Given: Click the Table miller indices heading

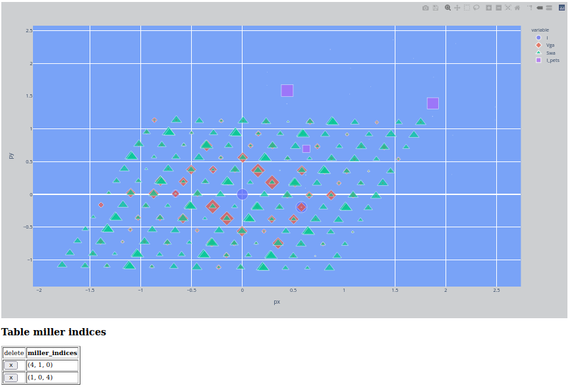Looking at the screenshot, I should (53, 332).
